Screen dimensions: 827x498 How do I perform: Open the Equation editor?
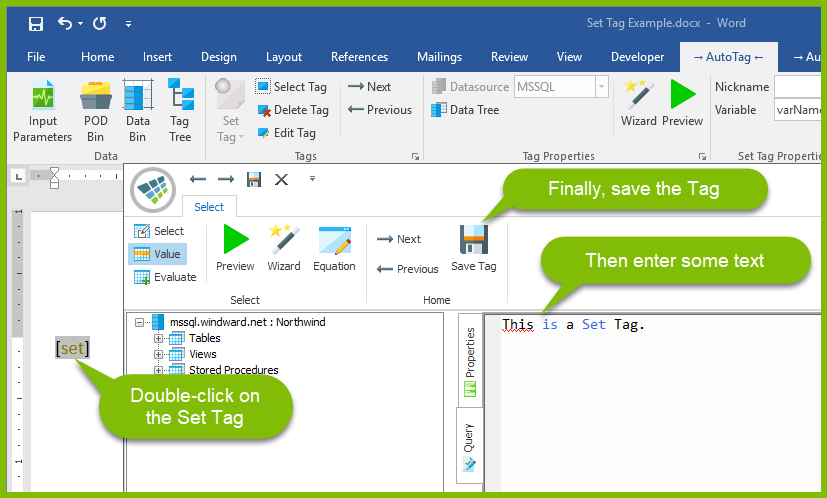(334, 248)
